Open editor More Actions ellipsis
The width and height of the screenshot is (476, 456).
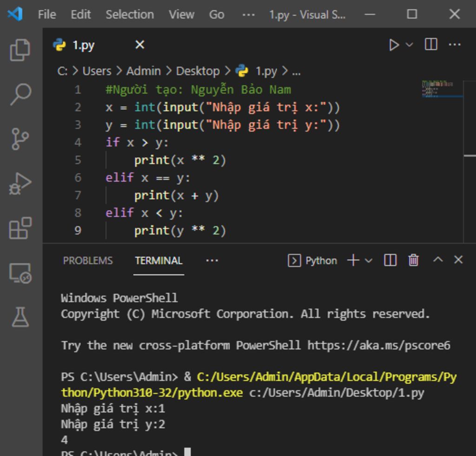[x=455, y=45]
